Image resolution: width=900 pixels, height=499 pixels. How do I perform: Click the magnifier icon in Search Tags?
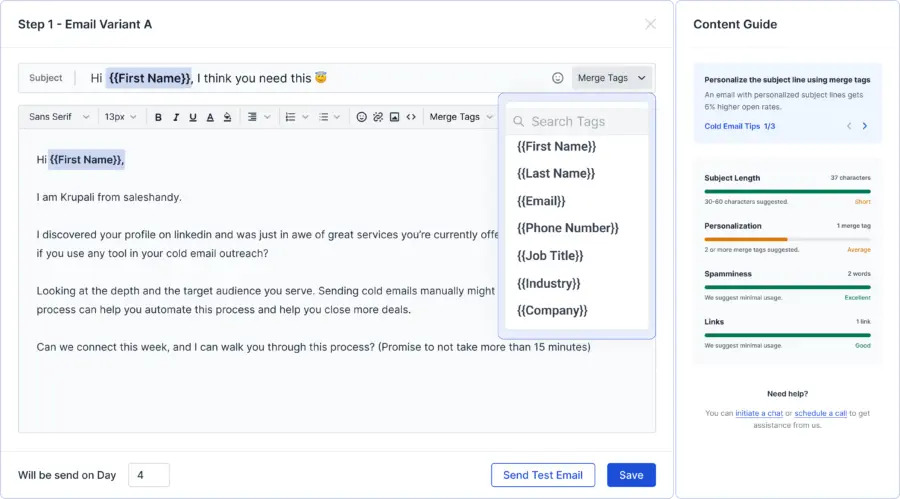coord(518,122)
